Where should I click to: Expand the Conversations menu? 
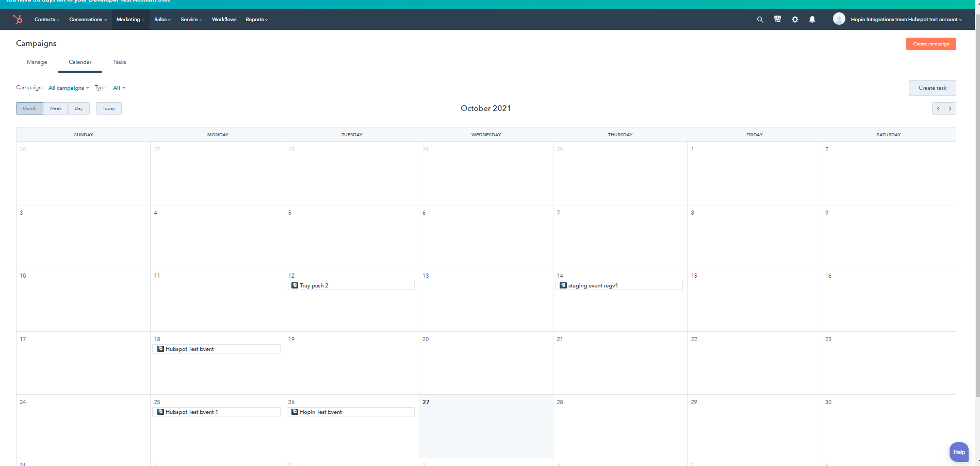[88, 20]
